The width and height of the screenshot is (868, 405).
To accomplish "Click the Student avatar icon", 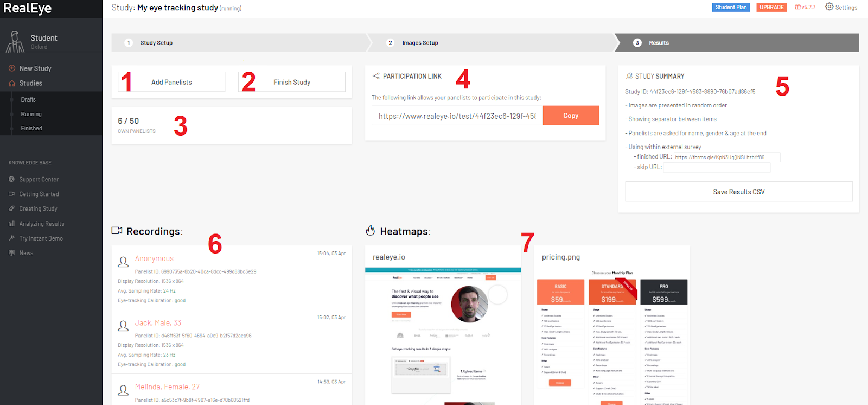I will pyautogui.click(x=15, y=41).
